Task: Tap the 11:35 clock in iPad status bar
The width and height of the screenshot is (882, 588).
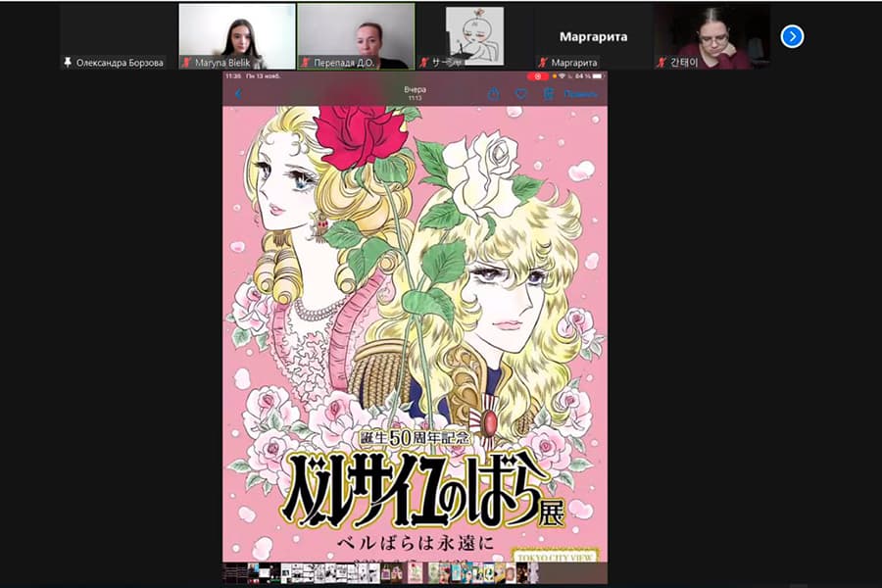Action: (233, 76)
